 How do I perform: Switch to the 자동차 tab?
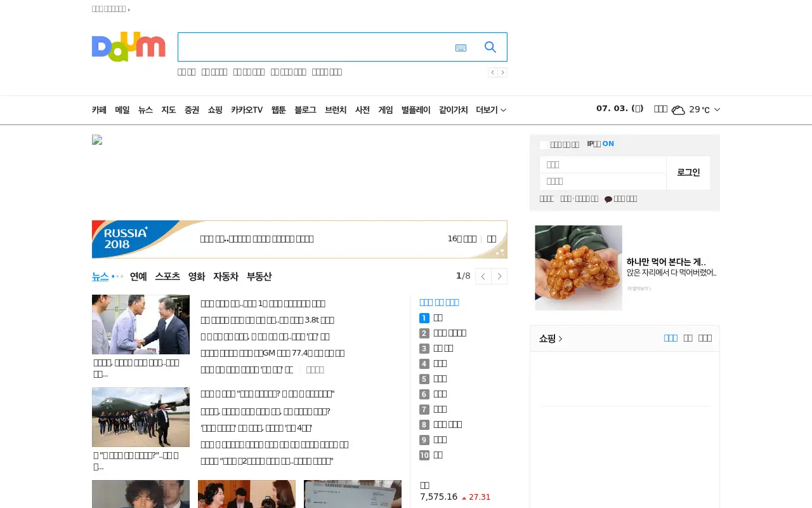tap(226, 276)
